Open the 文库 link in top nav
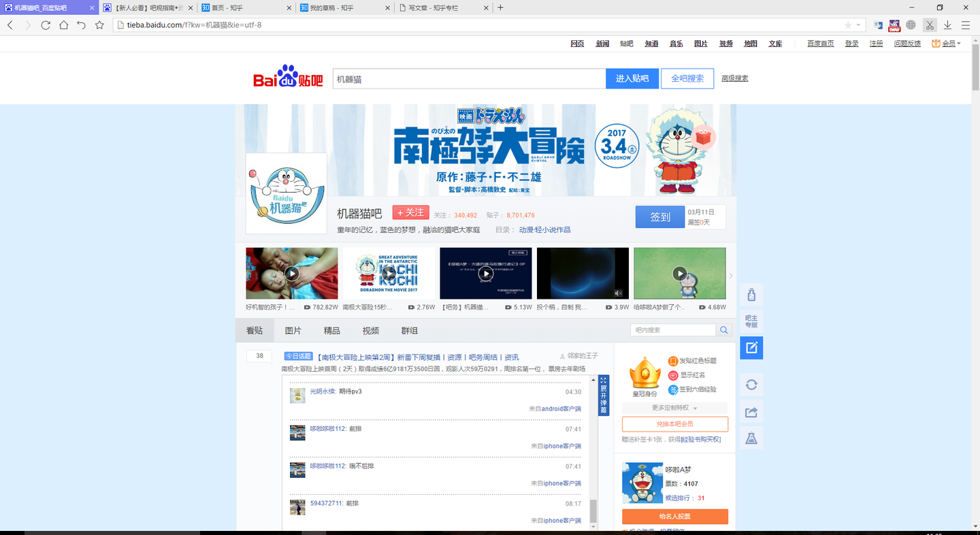The height and width of the screenshot is (535, 980). tap(775, 44)
